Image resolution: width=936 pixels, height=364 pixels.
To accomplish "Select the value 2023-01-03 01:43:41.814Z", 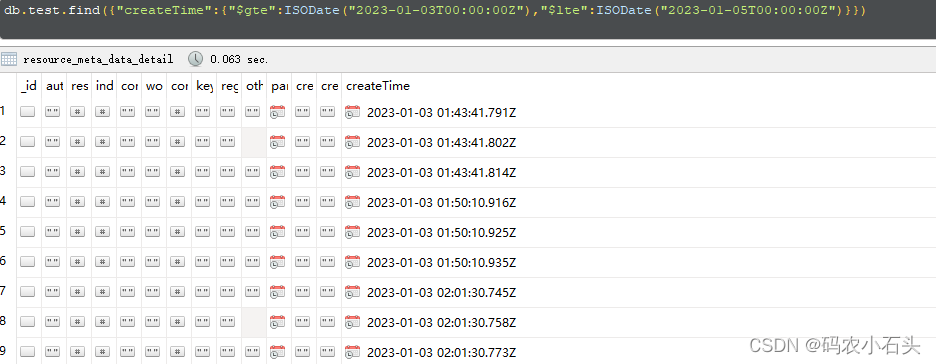I will pyautogui.click(x=441, y=172).
